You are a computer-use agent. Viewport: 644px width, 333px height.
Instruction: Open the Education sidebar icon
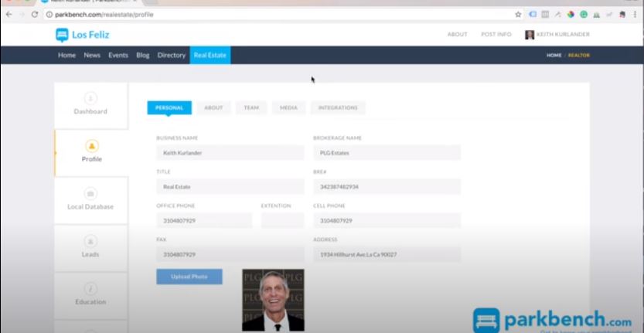click(90, 289)
